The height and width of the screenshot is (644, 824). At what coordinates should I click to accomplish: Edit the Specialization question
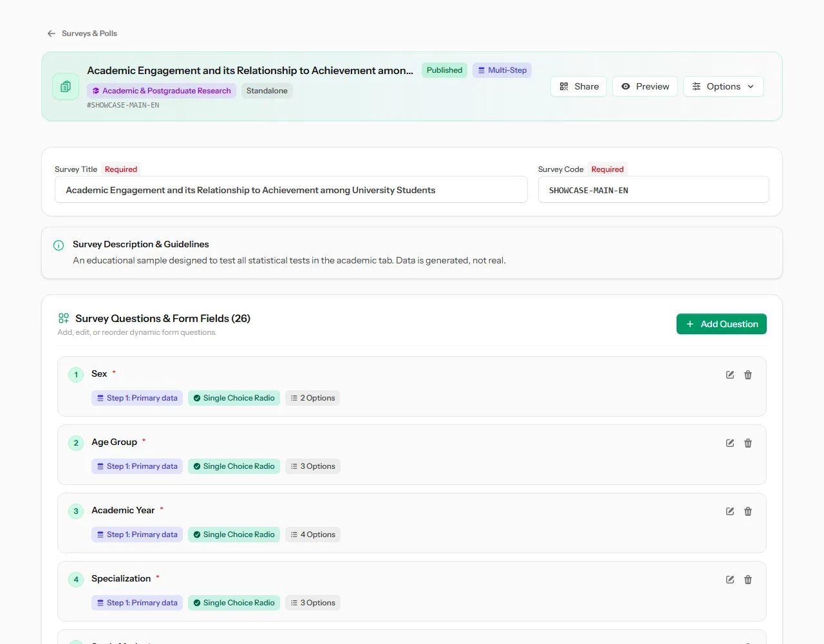coord(730,580)
